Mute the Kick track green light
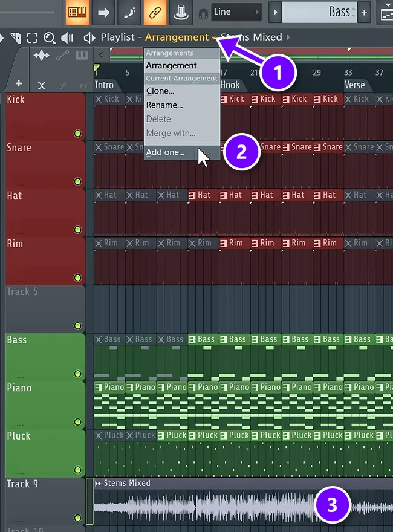 78,134
